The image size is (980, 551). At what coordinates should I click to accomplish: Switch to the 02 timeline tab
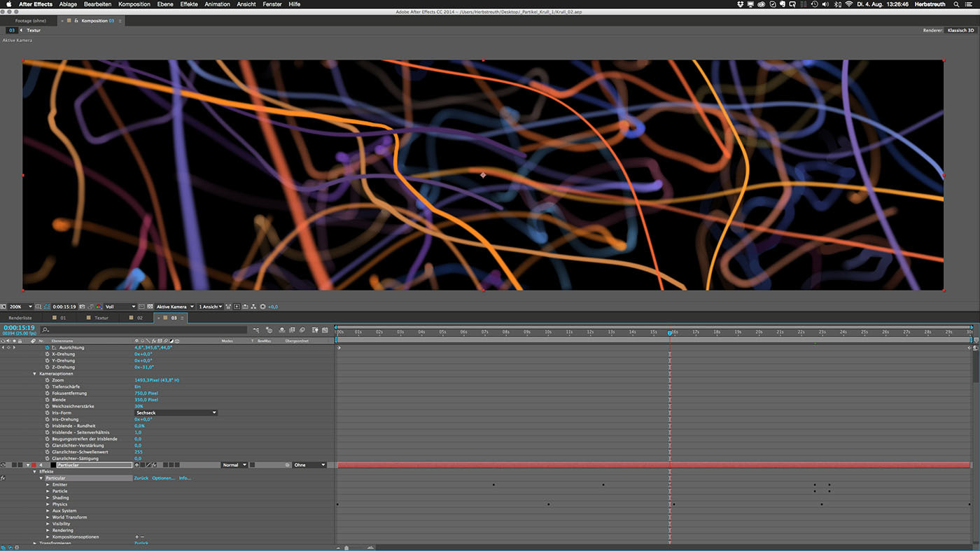[140, 318]
